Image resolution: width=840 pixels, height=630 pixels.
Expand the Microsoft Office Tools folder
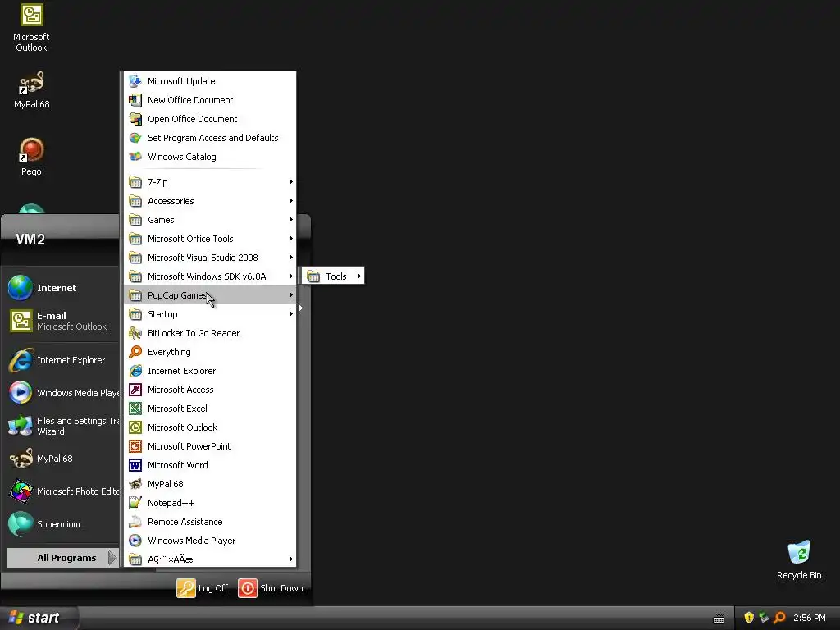tap(209, 239)
